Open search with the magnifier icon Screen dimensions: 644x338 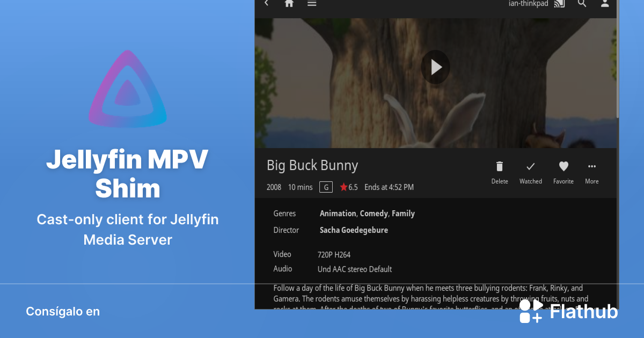[x=582, y=3]
